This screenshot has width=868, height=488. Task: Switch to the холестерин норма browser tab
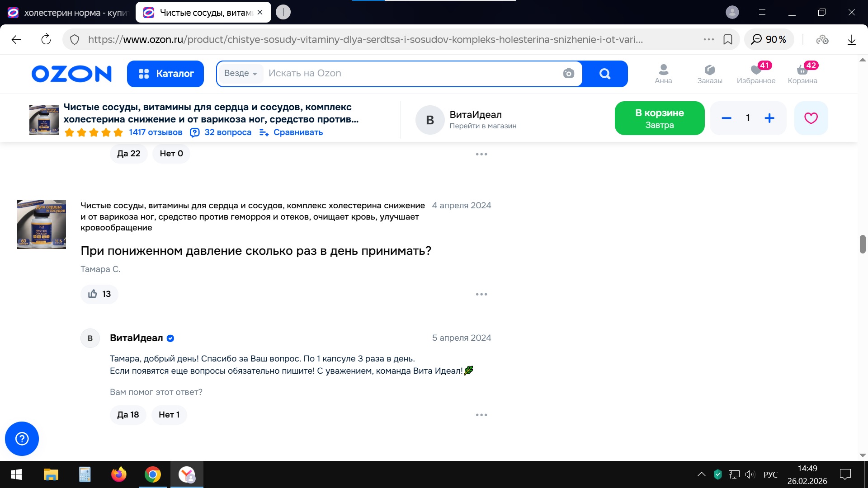pos(68,13)
